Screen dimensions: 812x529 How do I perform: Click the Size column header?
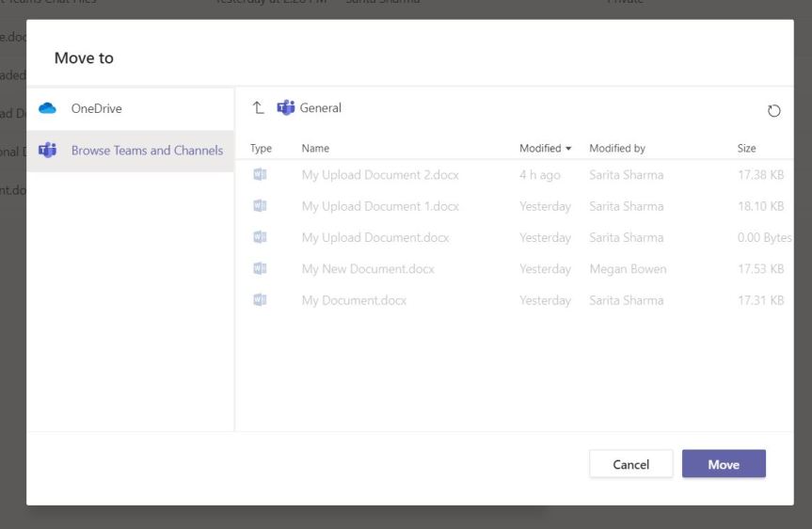click(746, 149)
